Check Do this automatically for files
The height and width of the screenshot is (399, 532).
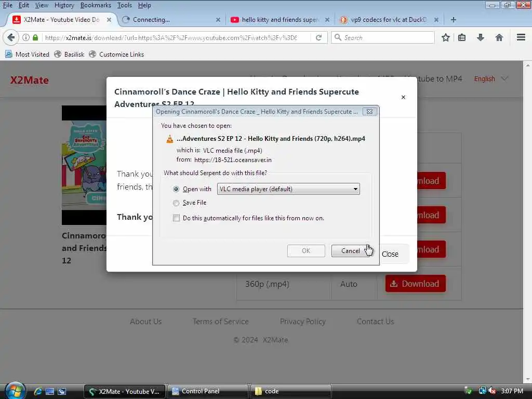click(176, 218)
